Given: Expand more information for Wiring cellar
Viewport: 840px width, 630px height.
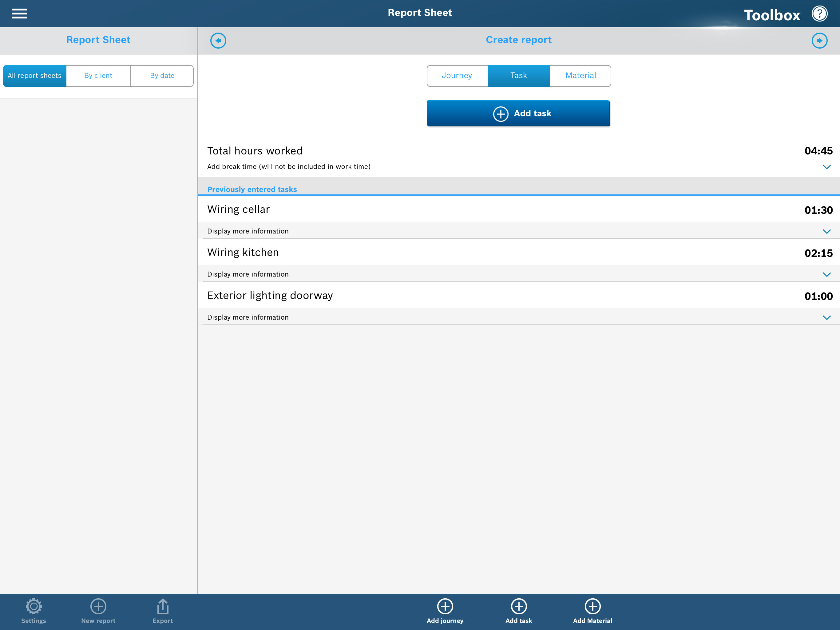Looking at the screenshot, I should click(826, 231).
